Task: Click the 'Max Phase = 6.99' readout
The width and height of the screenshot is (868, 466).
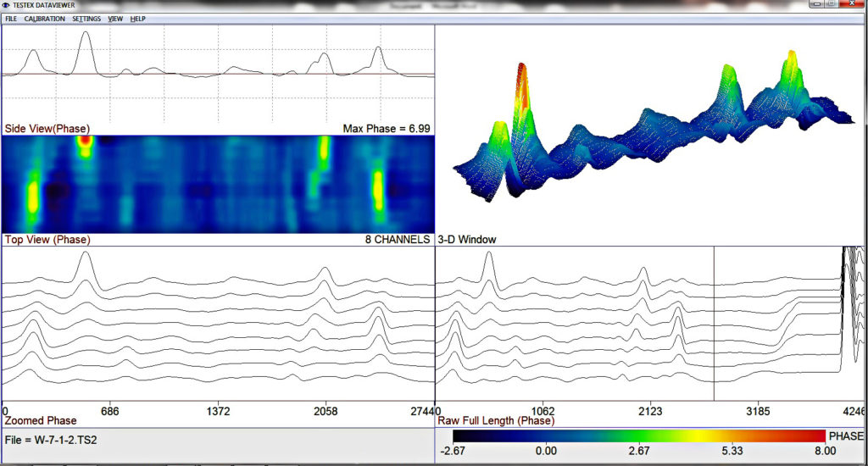Action: click(x=387, y=129)
